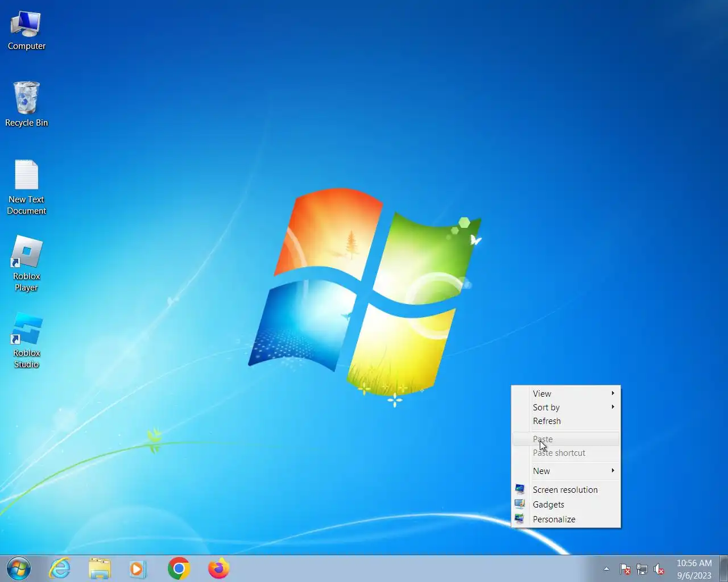This screenshot has width=728, height=582.
Task: Open View submenu in context menu
Action: point(566,393)
